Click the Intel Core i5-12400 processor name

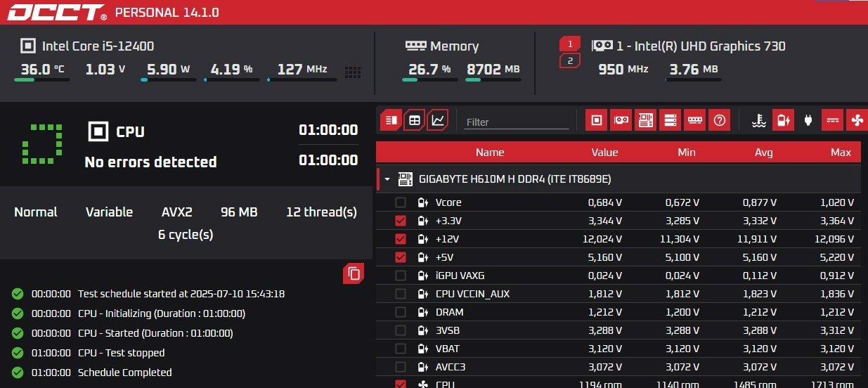[98, 46]
